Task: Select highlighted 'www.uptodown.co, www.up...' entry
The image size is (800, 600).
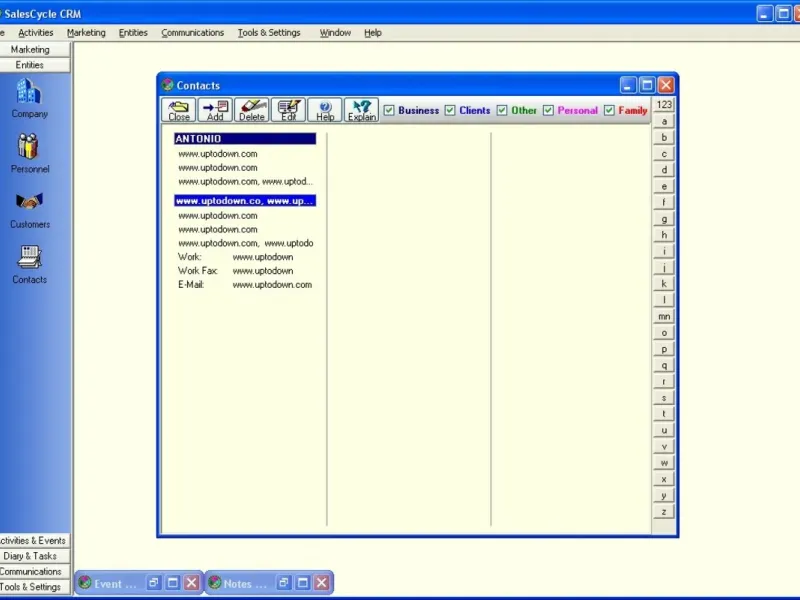Action: tap(245, 201)
